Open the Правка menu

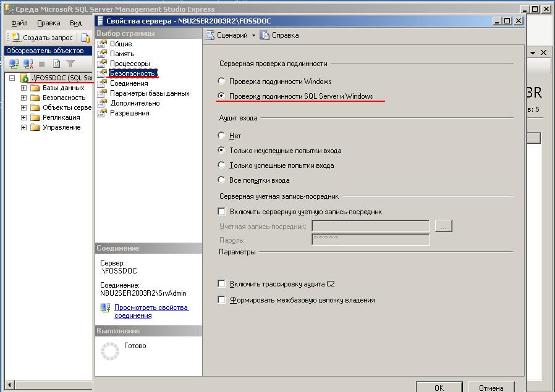coord(49,23)
